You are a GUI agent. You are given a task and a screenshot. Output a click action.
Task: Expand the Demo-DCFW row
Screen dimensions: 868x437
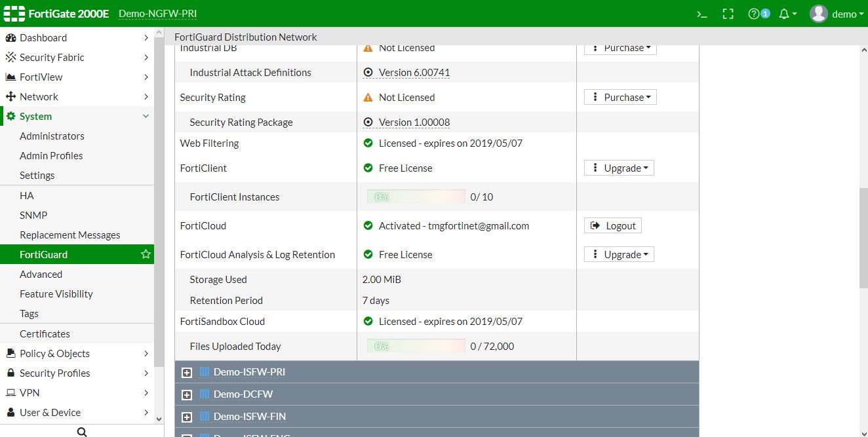coord(187,394)
